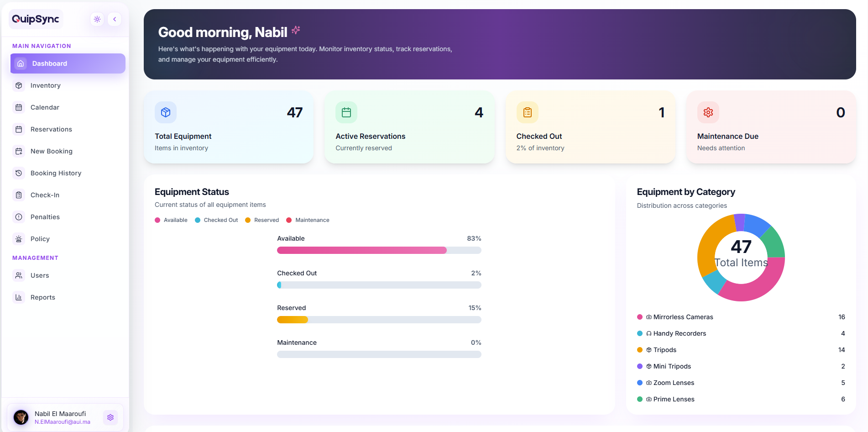Viewport: 868px width, 432px height.
Task: Click the Active Reservations calendar icon
Action: [x=346, y=112]
